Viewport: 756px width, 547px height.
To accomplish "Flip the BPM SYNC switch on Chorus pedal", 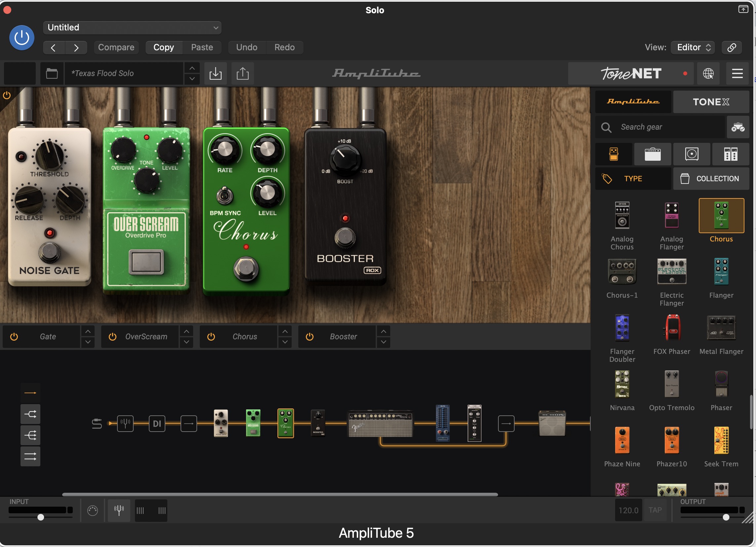I will (x=225, y=196).
